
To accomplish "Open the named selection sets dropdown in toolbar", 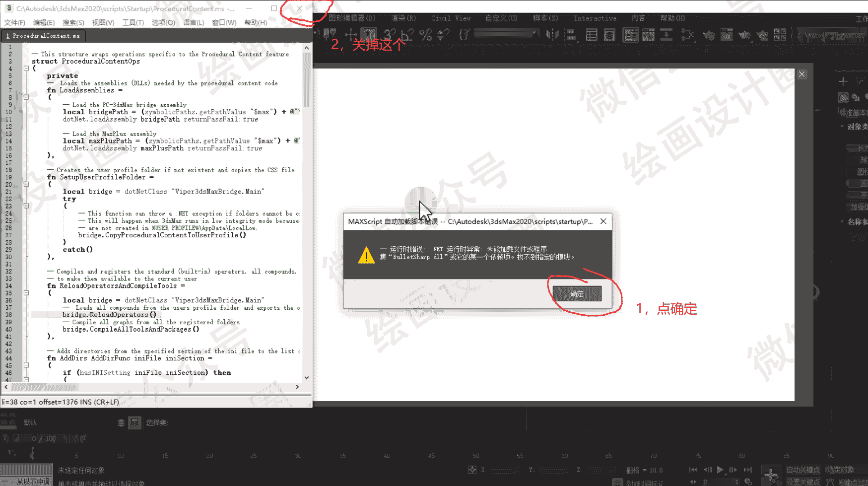I will 507,34.
